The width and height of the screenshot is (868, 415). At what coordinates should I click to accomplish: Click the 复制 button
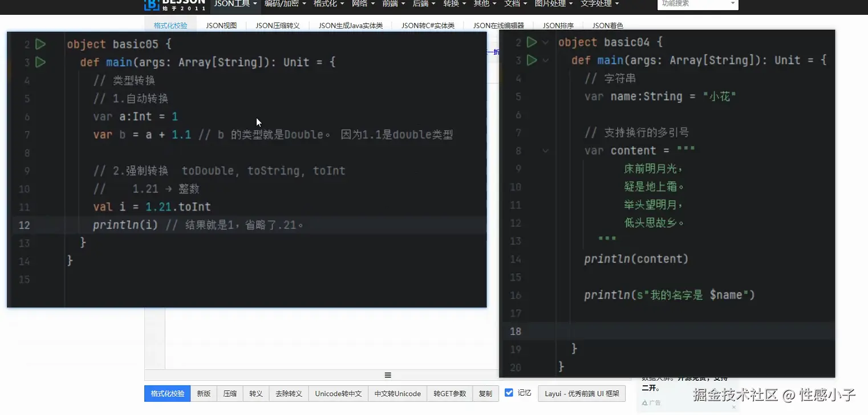pyautogui.click(x=485, y=393)
